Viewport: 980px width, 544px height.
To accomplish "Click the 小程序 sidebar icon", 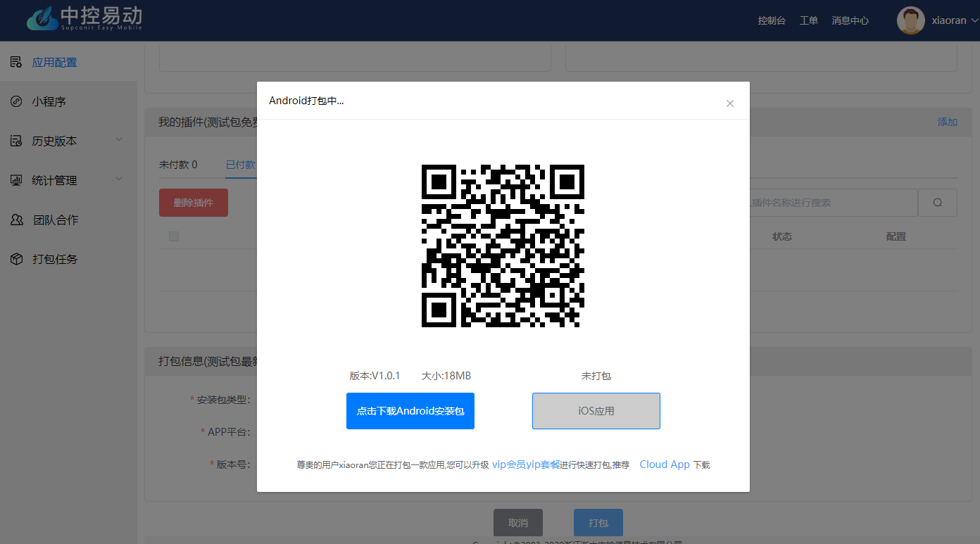I will (16, 101).
